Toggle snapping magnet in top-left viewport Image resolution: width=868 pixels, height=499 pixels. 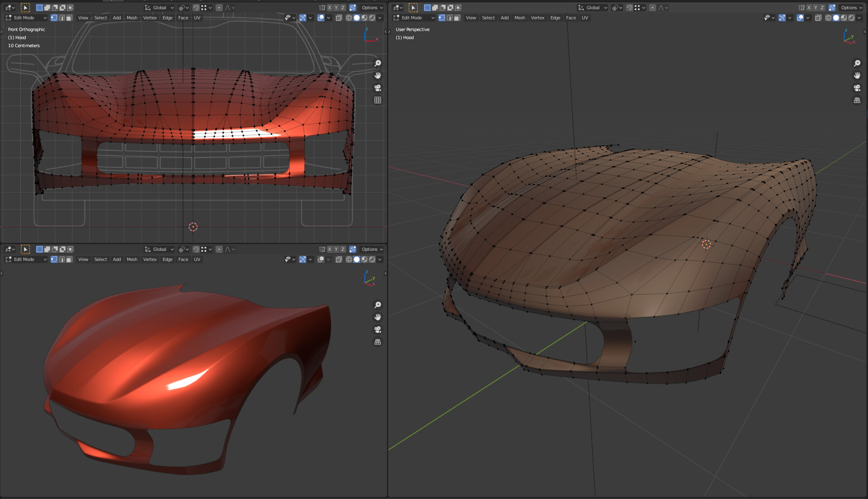point(196,8)
